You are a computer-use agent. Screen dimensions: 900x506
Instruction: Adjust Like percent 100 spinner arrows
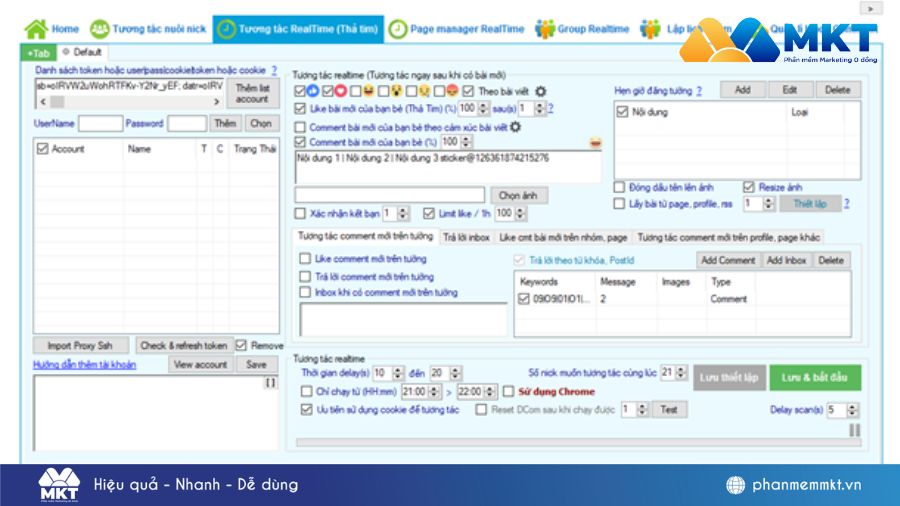[x=483, y=108]
